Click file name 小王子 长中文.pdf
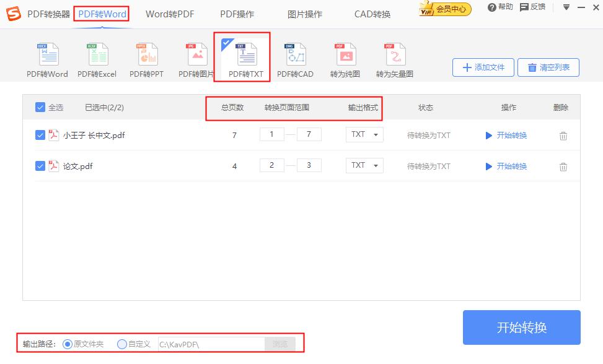603x364 pixels. pos(94,135)
